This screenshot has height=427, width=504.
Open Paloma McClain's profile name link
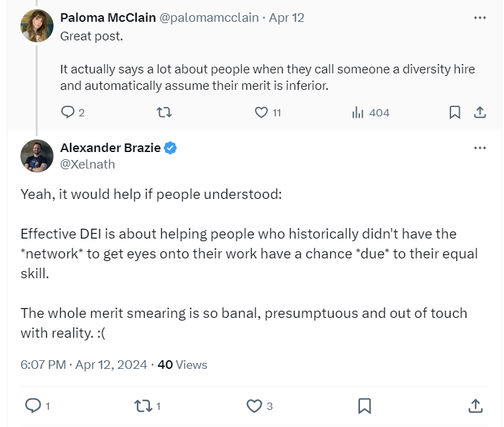pyautogui.click(x=108, y=17)
